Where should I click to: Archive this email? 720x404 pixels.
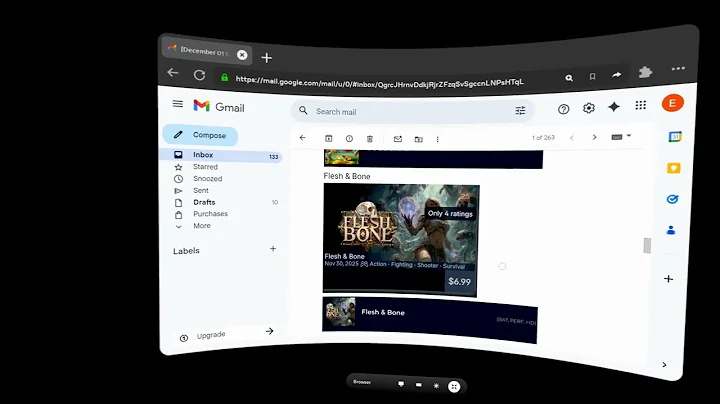[x=328, y=138]
